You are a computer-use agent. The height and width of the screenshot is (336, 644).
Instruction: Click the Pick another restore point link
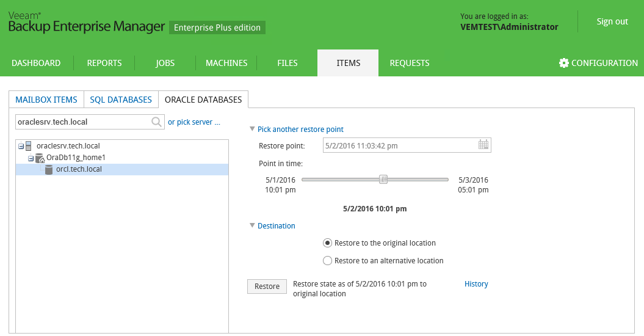click(300, 129)
